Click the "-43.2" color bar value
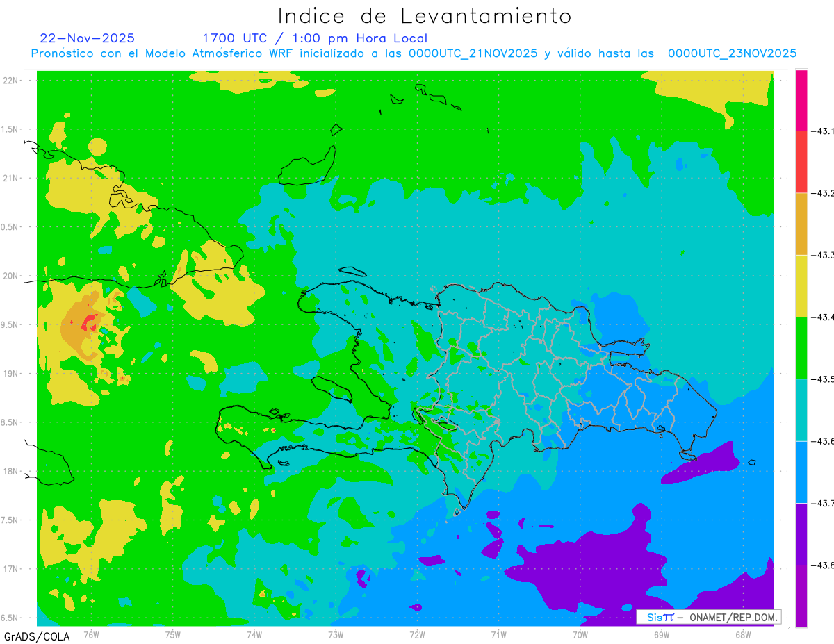 (824, 193)
